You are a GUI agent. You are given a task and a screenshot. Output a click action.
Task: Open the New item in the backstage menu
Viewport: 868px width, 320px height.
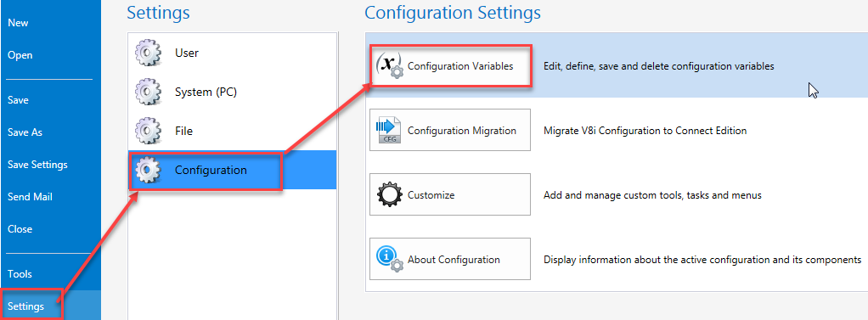click(x=19, y=23)
